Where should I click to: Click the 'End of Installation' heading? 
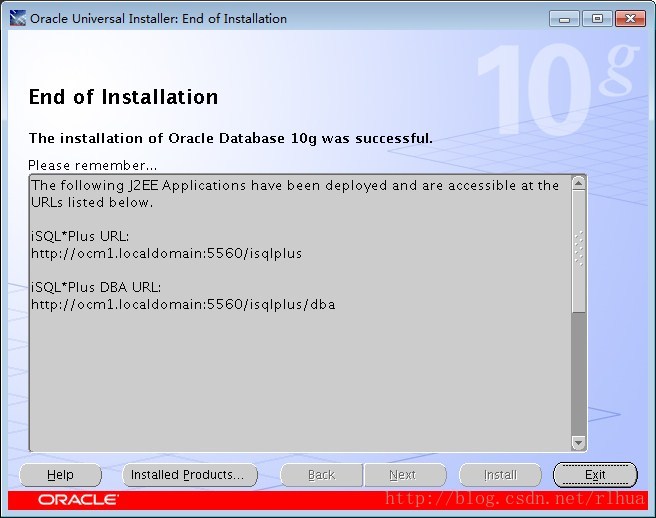123,97
